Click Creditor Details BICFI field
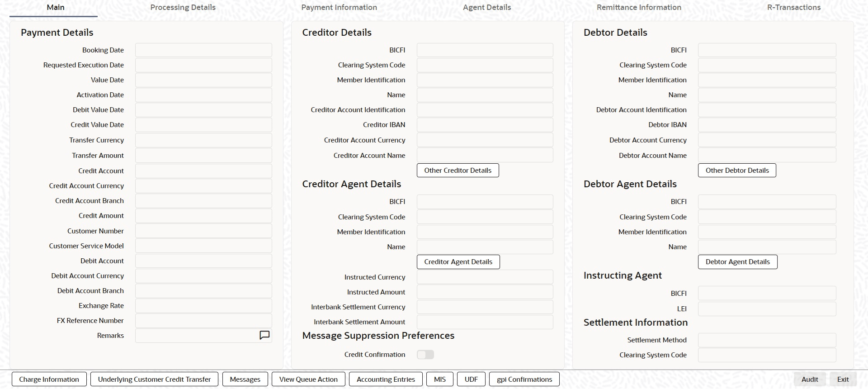Image resolution: width=868 pixels, height=389 pixels. [x=485, y=50]
